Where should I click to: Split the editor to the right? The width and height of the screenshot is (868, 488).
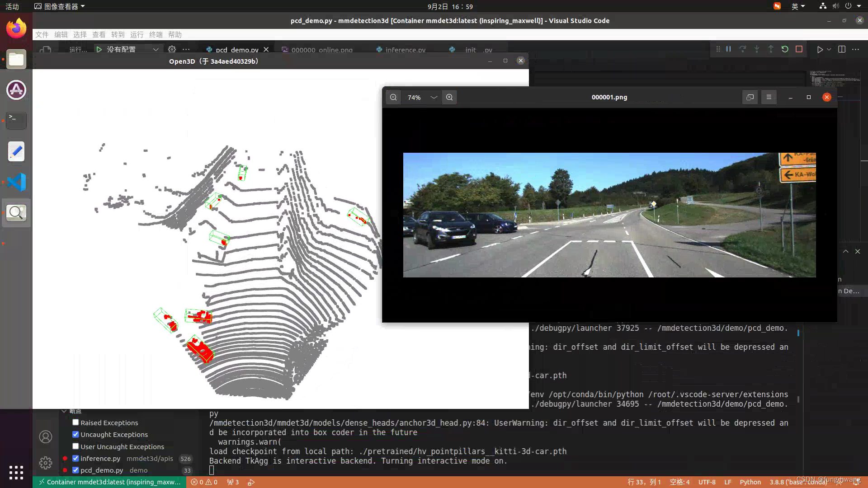(x=842, y=49)
